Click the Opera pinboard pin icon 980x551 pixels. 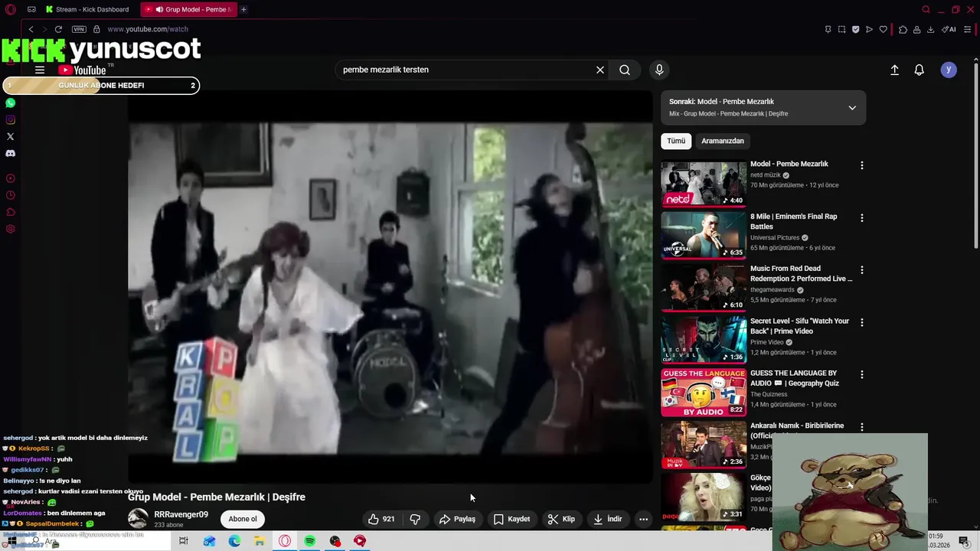[828, 29]
